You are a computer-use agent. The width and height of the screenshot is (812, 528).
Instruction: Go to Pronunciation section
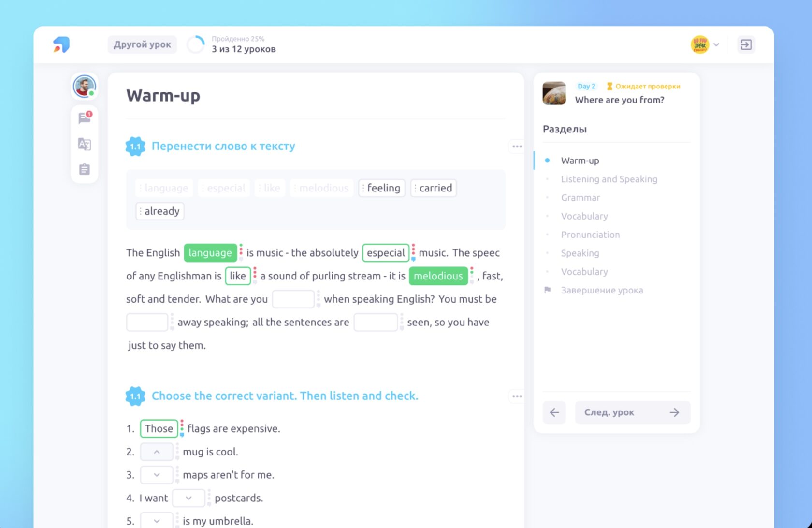[x=590, y=235]
